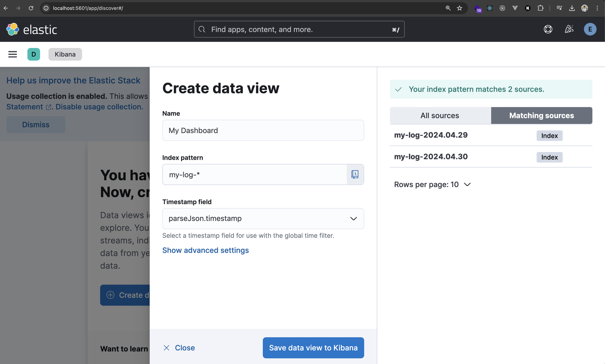Open Kibana breadcrumb badge toggle

pyautogui.click(x=65, y=54)
